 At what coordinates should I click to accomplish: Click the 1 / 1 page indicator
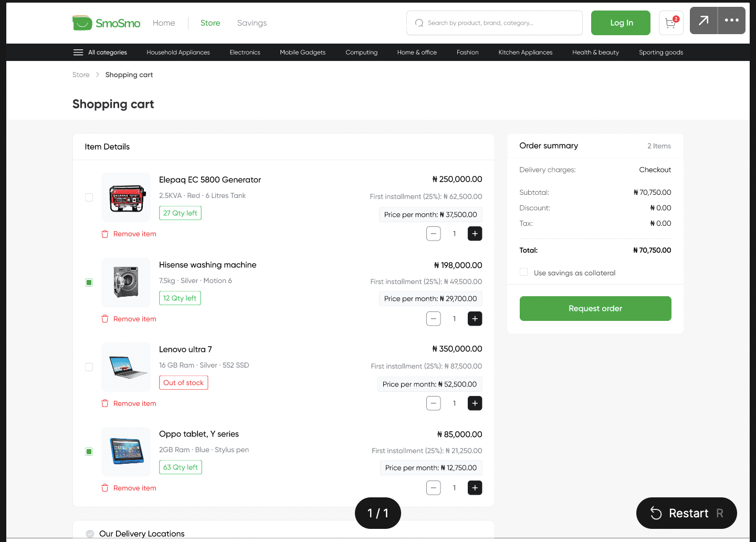click(x=378, y=513)
